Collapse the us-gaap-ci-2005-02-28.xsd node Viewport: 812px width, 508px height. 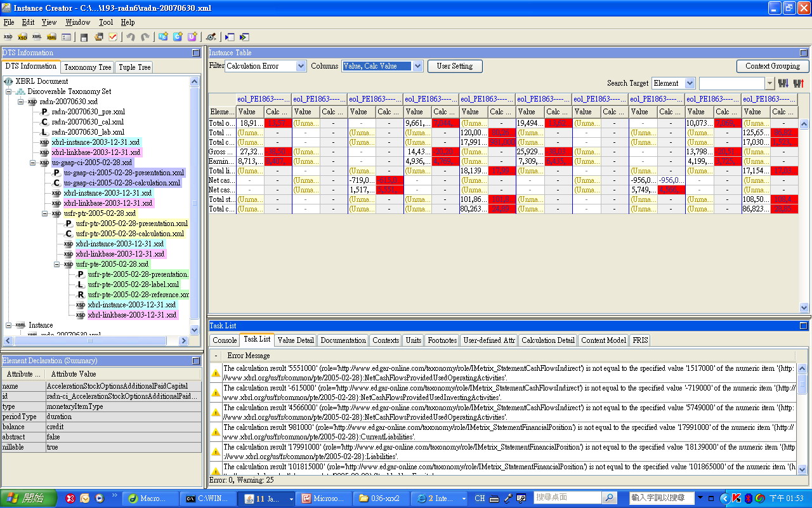[x=33, y=163]
